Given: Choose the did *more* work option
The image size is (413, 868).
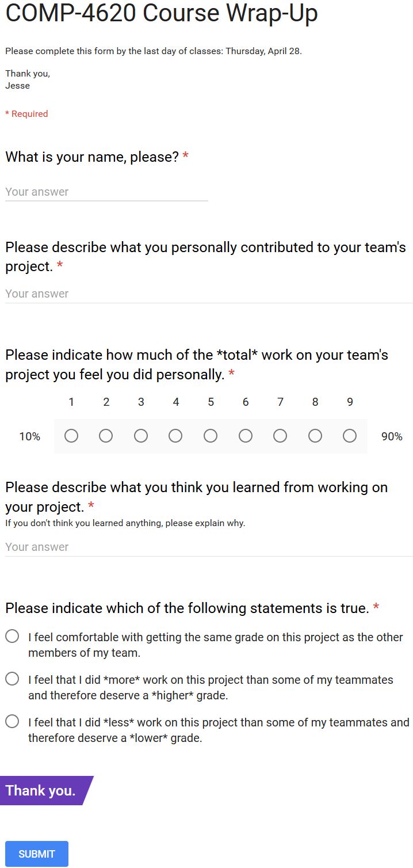Looking at the screenshot, I should point(12,679).
